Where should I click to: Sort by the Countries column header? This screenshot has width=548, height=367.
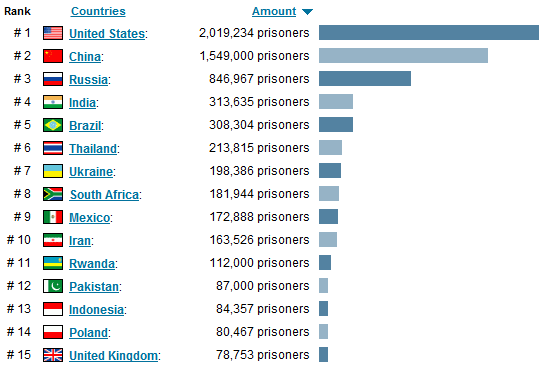pyautogui.click(x=98, y=11)
